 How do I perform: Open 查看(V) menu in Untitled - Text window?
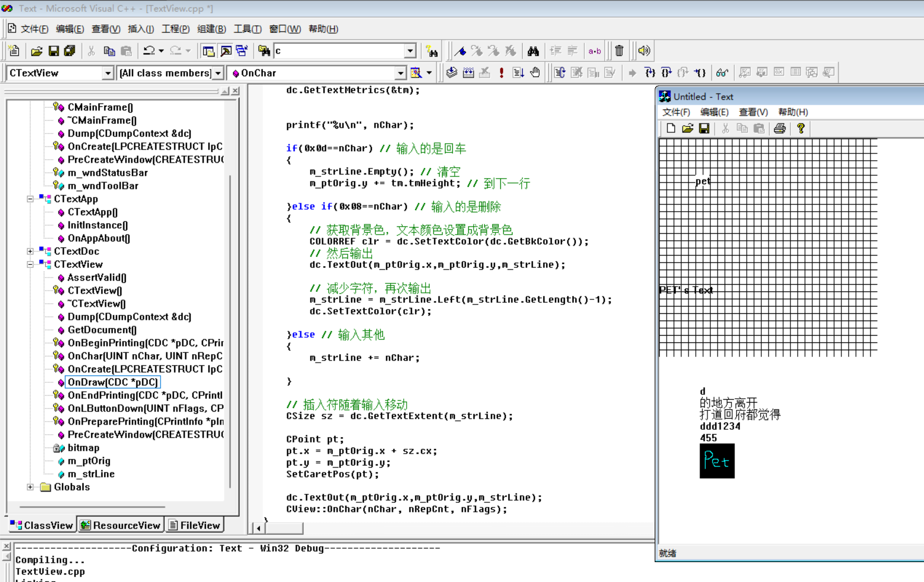753,112
